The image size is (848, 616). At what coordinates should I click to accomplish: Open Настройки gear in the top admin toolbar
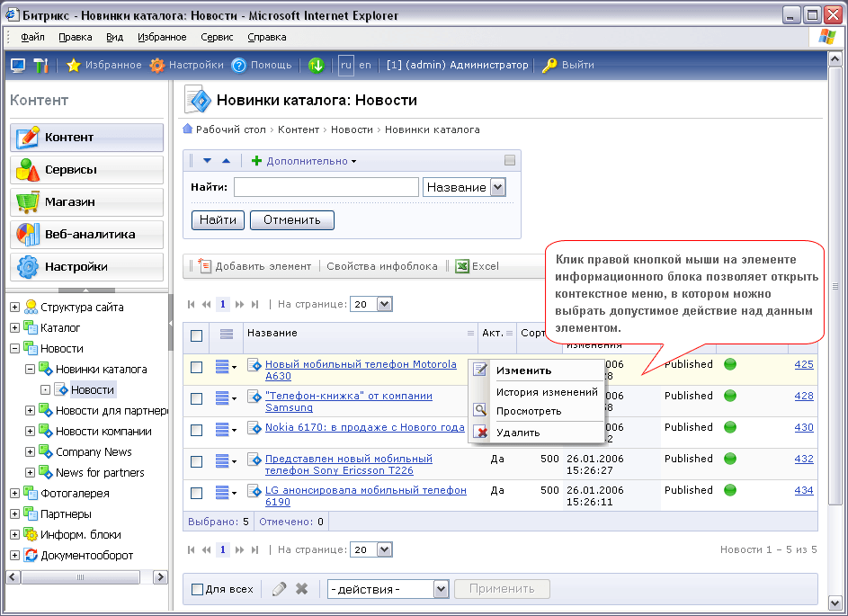(156, 66)
